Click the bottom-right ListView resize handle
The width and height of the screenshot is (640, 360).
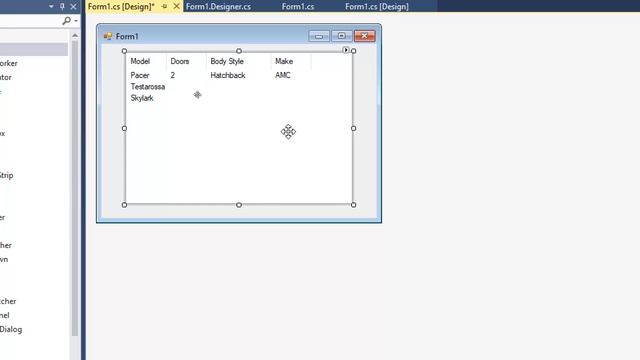point(353,205)
